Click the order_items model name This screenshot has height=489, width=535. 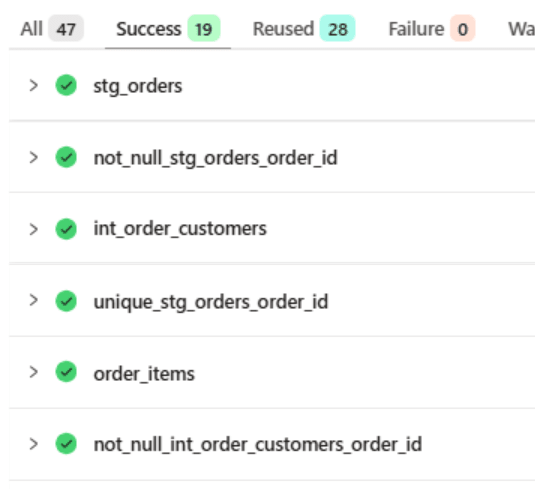pyautogui.click(x=144, y=374)
